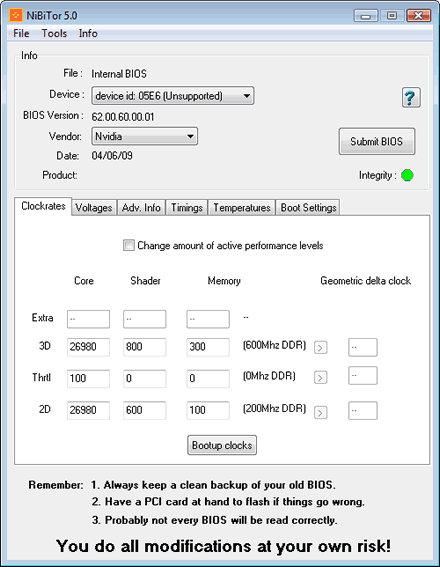440x567 pixels.
Task: Click the 2D Core field showing 26980
Action: 88,410
